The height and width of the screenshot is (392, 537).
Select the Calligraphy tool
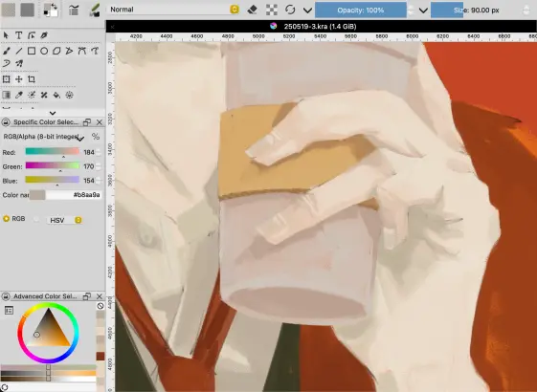44,35
